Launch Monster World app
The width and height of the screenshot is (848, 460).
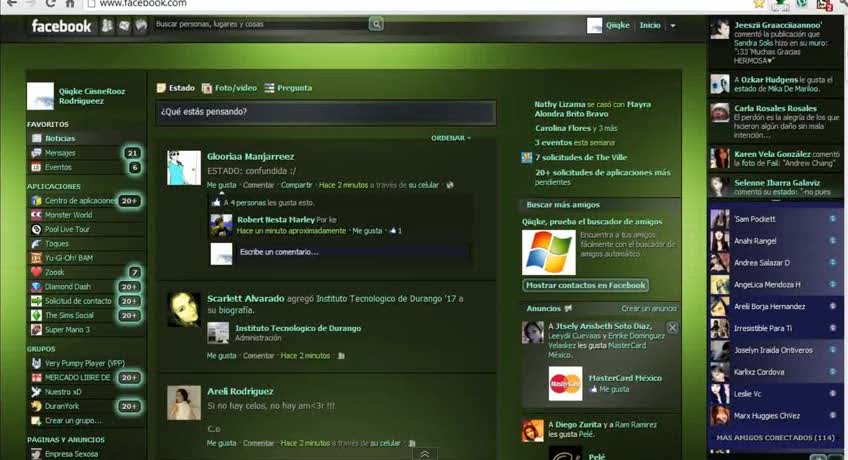tap(68, 215)
